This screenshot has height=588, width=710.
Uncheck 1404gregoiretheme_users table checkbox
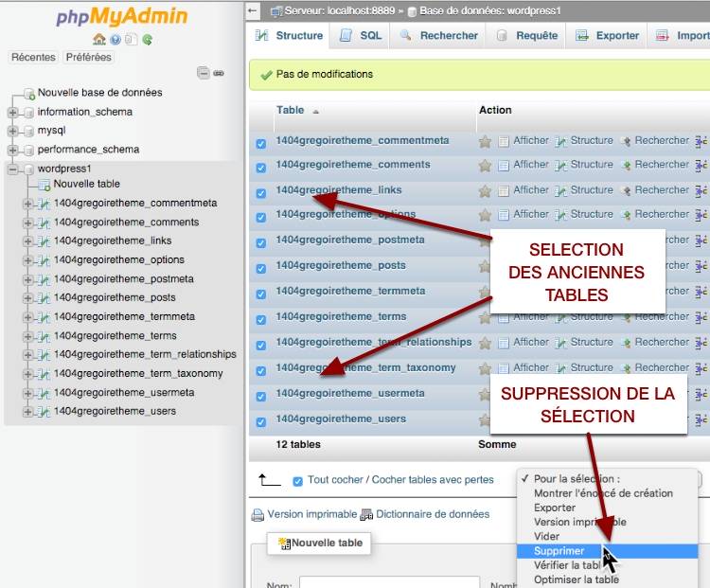click(x=261, y=421)
